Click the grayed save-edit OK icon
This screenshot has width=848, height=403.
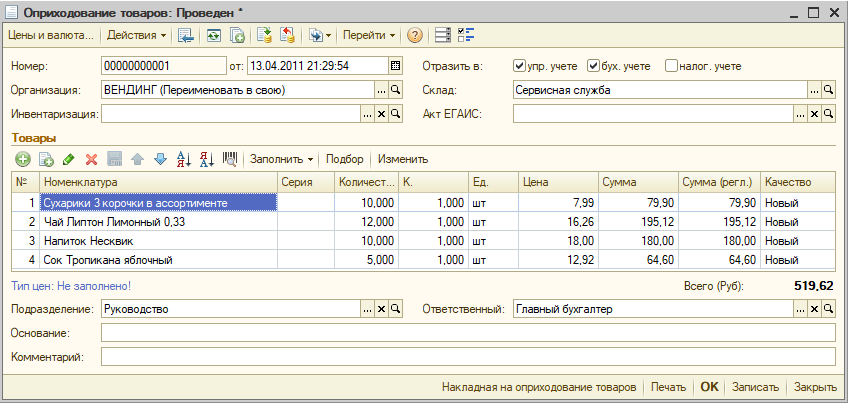pos(115,159)
